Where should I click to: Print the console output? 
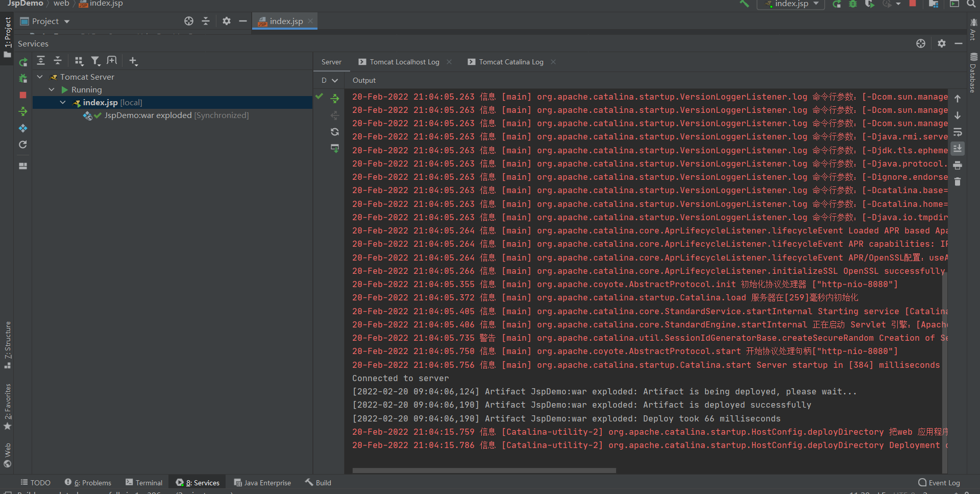[x=958, y=166]
